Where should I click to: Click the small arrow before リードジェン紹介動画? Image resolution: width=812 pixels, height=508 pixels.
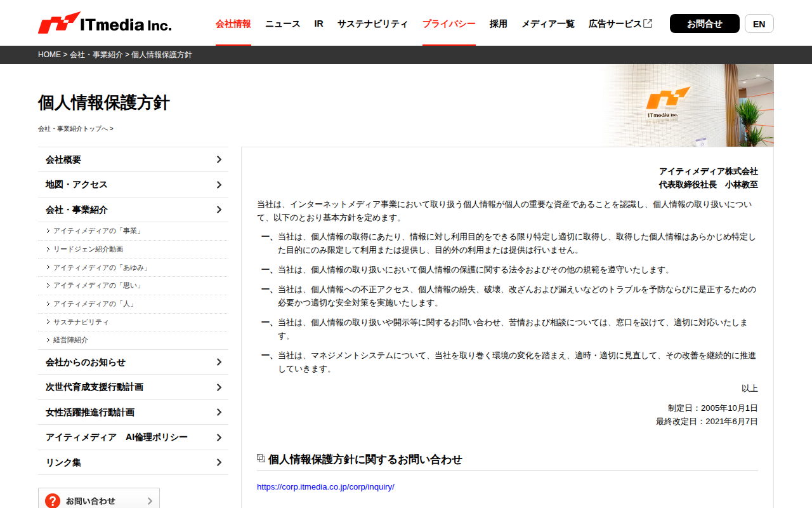pos(48,250)
